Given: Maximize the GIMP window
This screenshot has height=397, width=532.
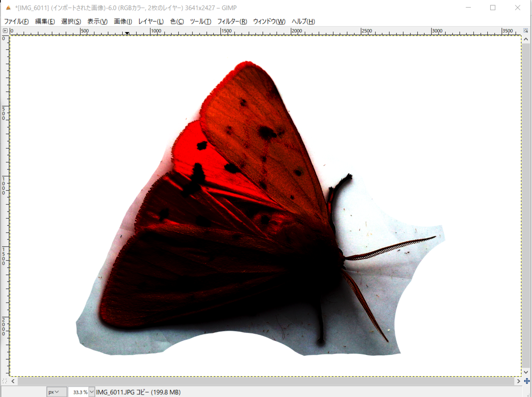Looking at the screenshot, I should click(493, 8).
